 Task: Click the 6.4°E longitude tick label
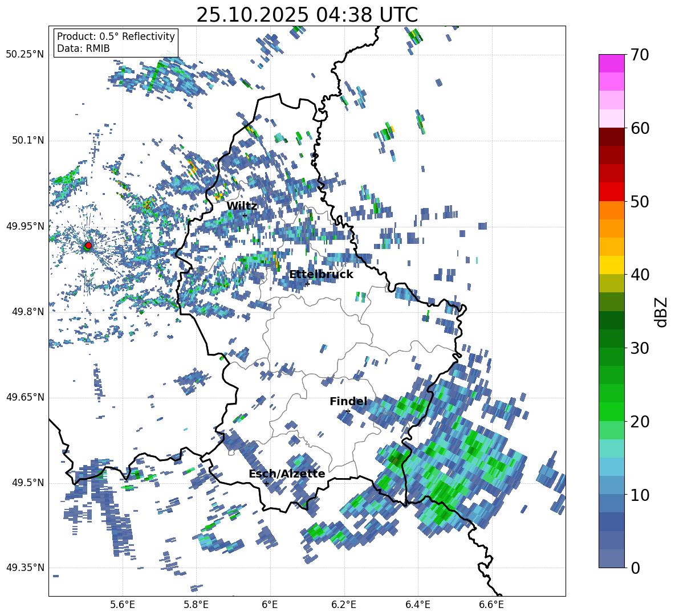(417, 605)
